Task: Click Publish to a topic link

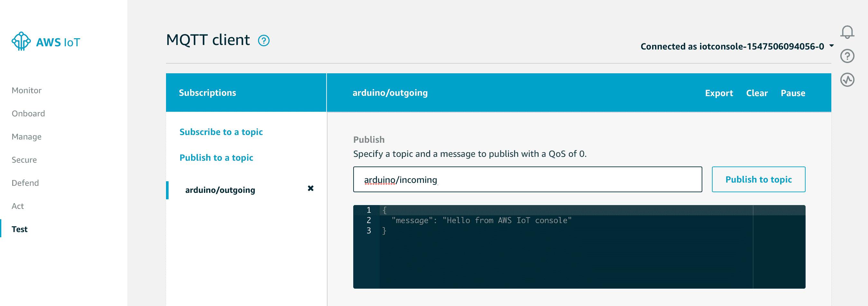Action: pyautogui.click(x=216, y=157)
